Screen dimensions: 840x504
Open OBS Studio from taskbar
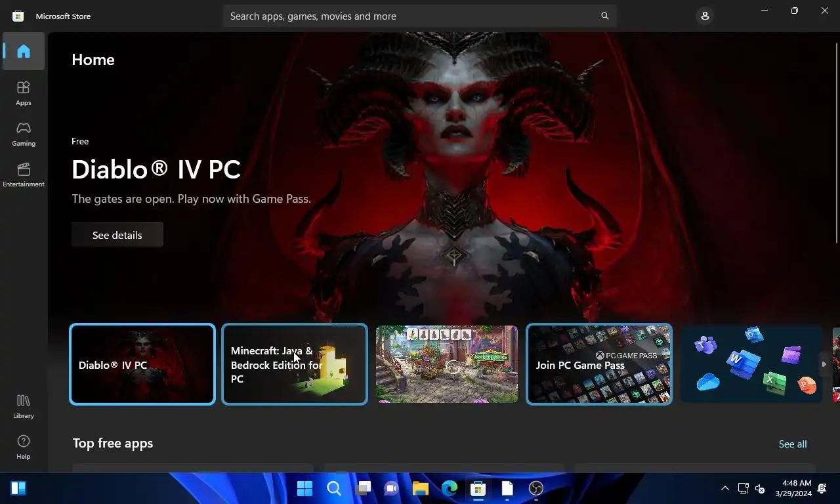point(536,488)
